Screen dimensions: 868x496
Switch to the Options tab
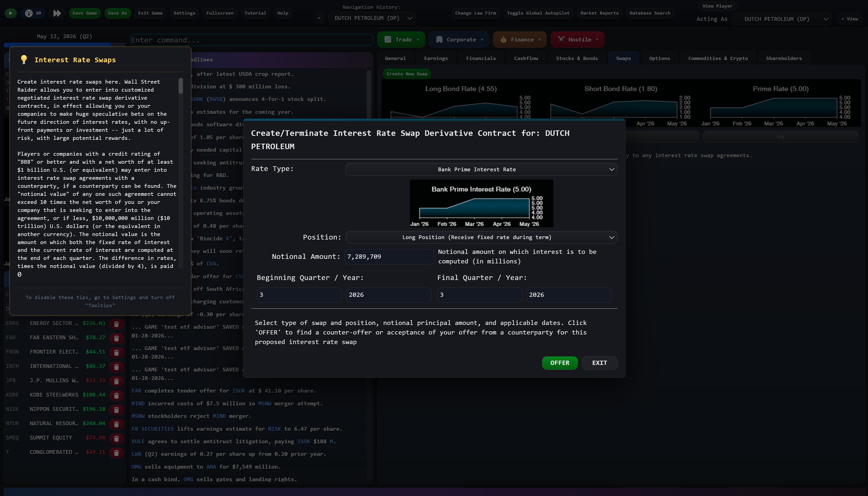coord(659,58)
